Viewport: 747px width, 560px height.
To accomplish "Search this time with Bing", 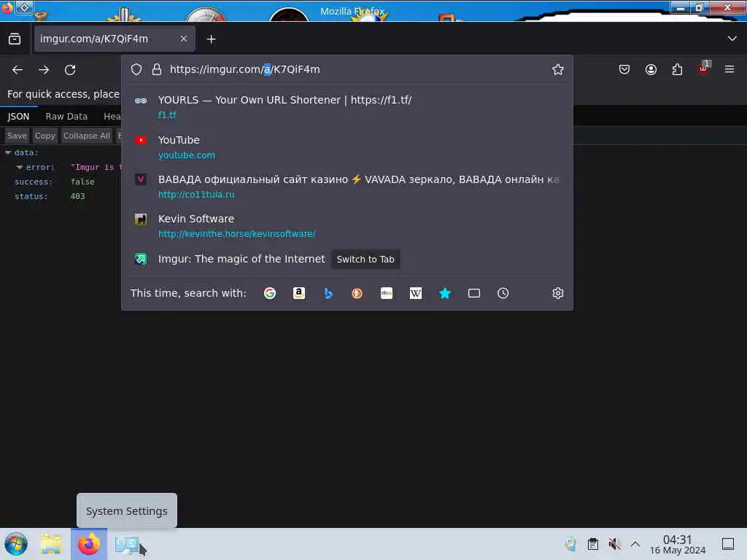I will 328,293.
